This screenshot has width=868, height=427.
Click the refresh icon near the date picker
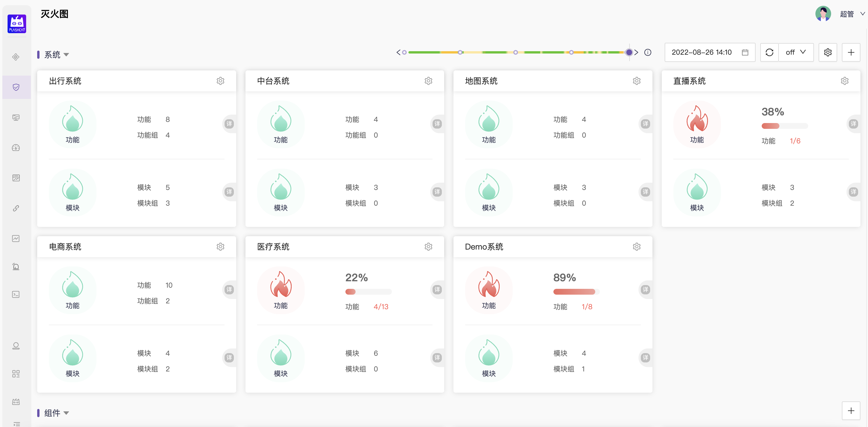(x=769, y=52)
